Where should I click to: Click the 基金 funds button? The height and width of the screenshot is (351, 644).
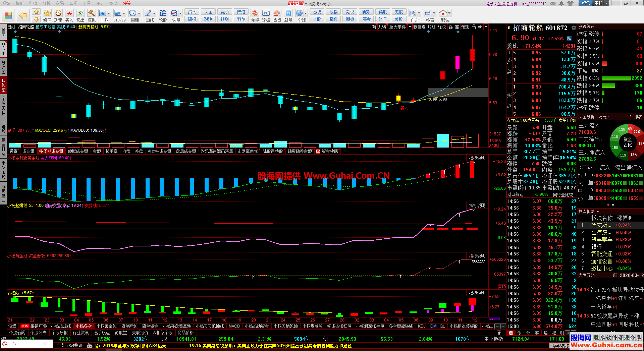click(x=367, y=19)
